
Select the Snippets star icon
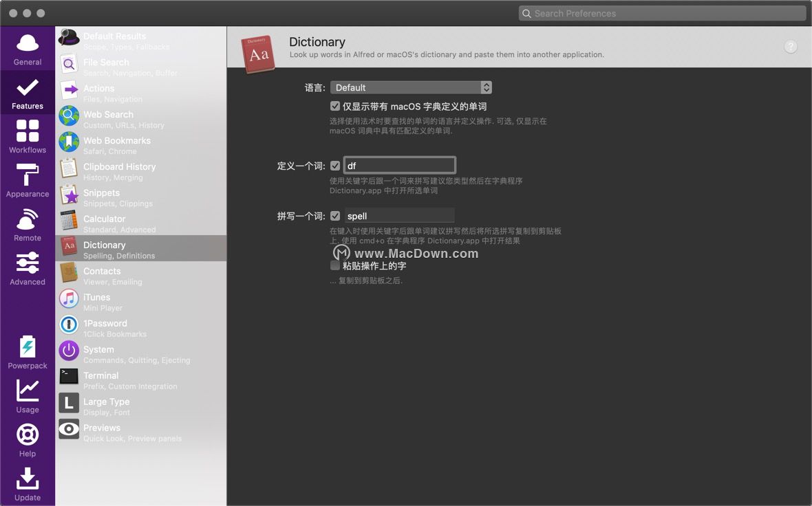(x=68, y=194)
